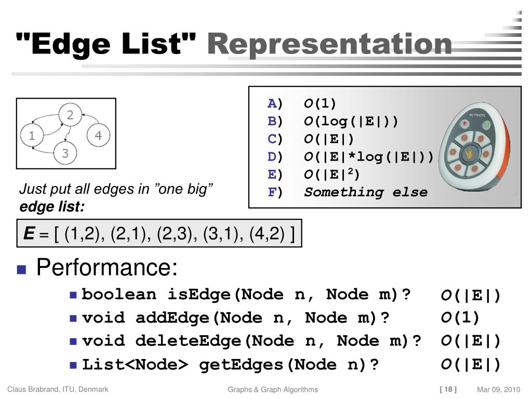Select answer option F) Something else
Viewport: 532px width, 399px height.
click(348, 192)
